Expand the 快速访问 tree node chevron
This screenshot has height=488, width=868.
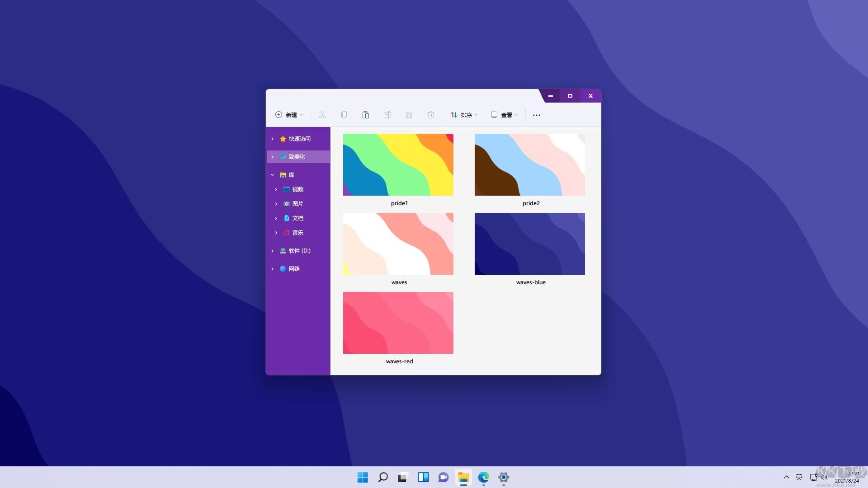pos(273,139)
